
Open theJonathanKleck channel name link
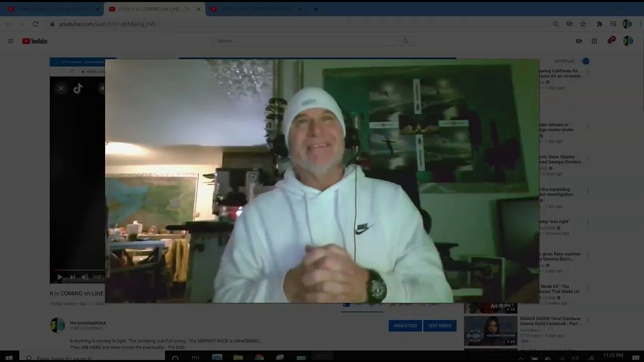point(88,323)
